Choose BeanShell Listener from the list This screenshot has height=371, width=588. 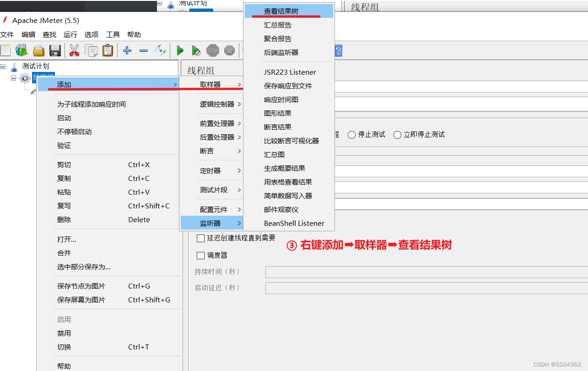click(x=289, y=224)
